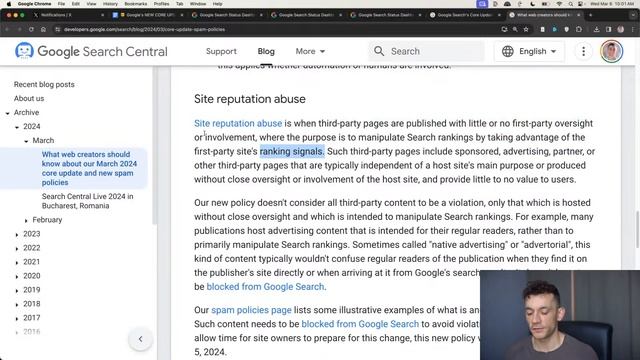Image resolution: width=640 pixels, height=360 pixels.
Task: Expand the 2022 archive node
Action: click(x=17, y=249)
